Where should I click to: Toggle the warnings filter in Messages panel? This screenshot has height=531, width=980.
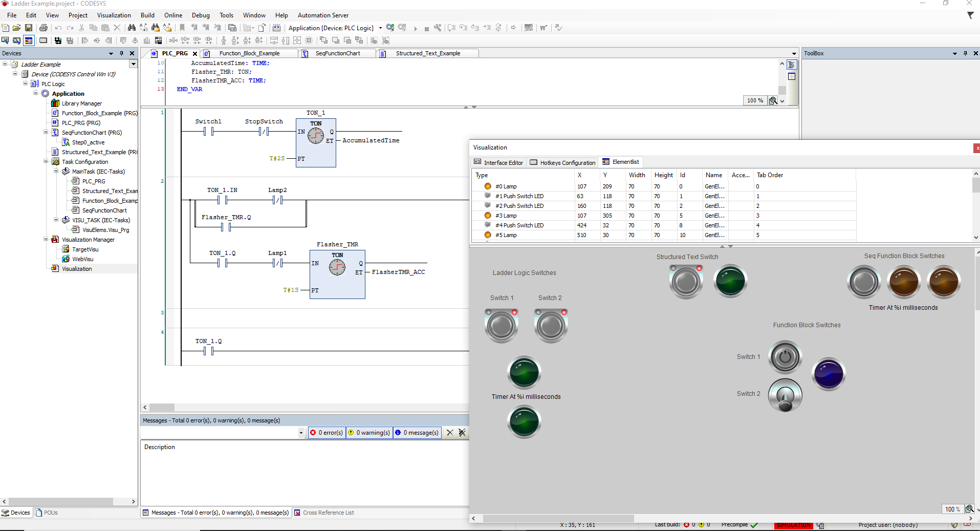[369, 433]
